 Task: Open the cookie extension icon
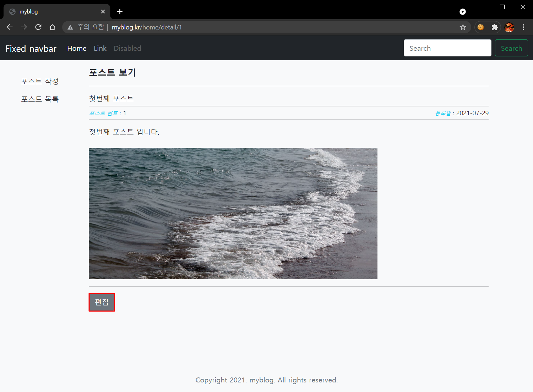click(x=480, y=27)
